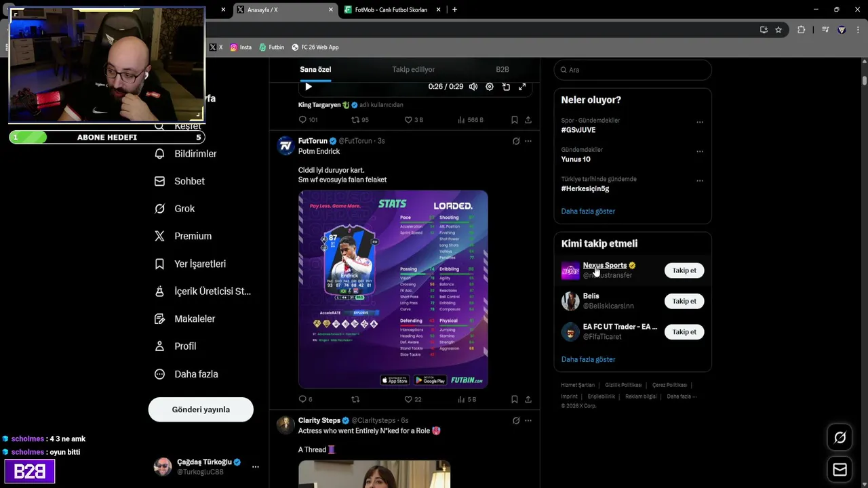
Task: Expand Daha fazla sidebar menu
Action: 186,374
